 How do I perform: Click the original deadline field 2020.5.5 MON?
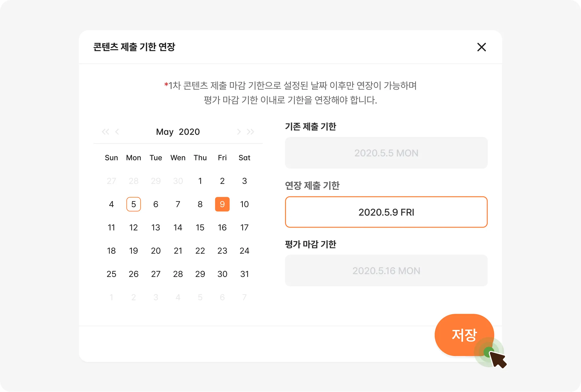point(386,153)
